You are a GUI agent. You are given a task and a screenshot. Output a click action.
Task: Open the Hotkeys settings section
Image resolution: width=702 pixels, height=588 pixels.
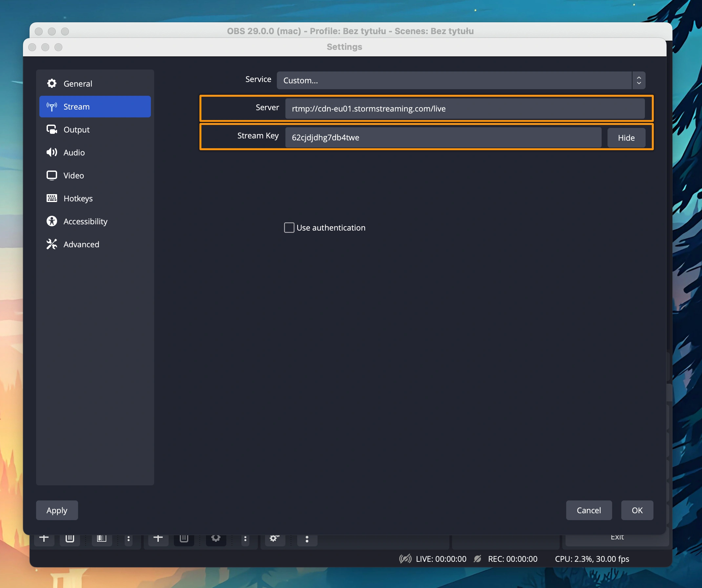click(x=78, y=198)
